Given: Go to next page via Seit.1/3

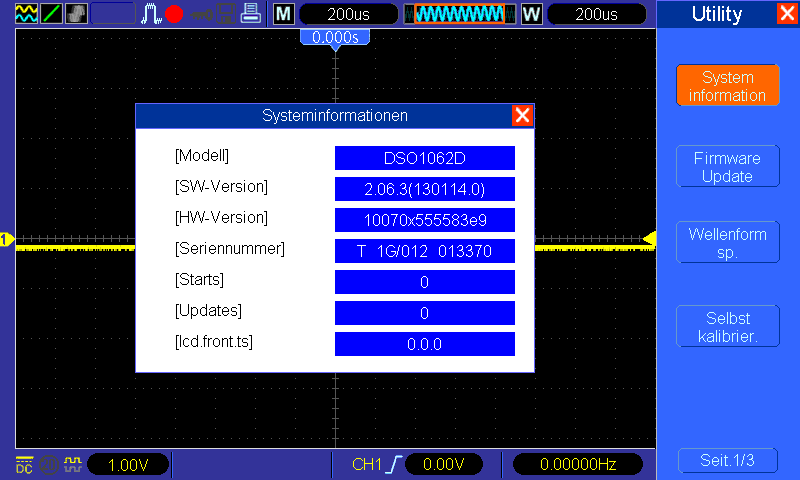Looking at the screenshot, I should pos(728,461).
